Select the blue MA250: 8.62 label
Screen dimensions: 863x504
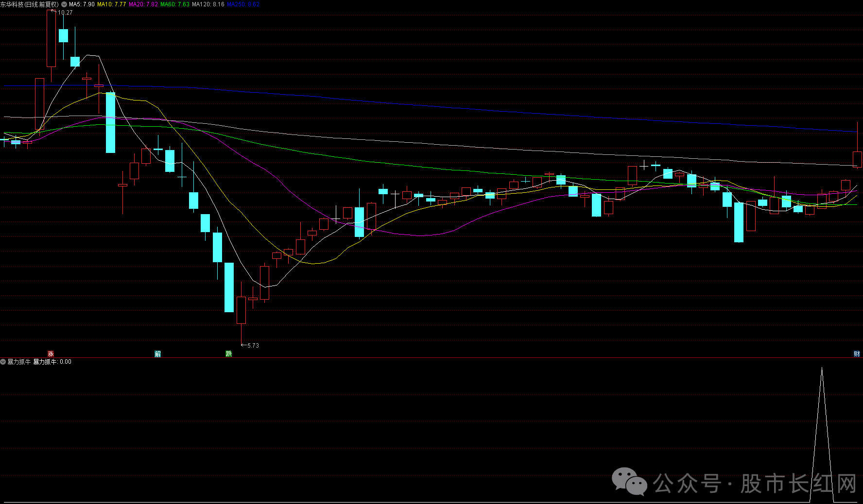pyautogui.click(x=243, y=4)
